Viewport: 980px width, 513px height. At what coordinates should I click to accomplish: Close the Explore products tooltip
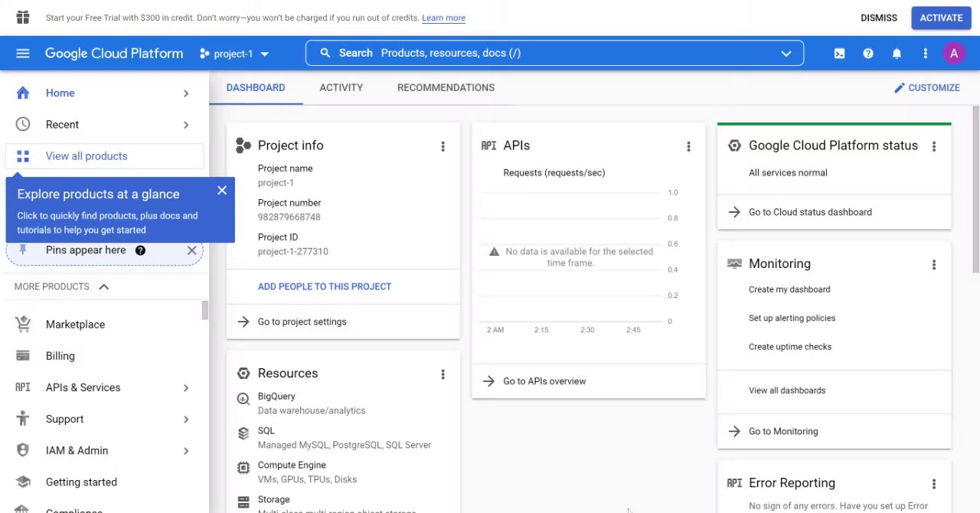222,190
